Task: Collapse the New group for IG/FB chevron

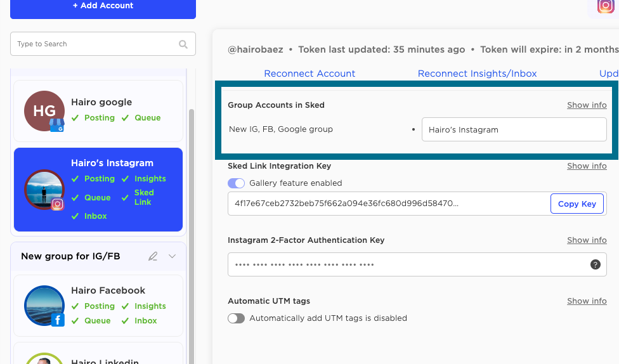Action: click(x=172, y=256)
